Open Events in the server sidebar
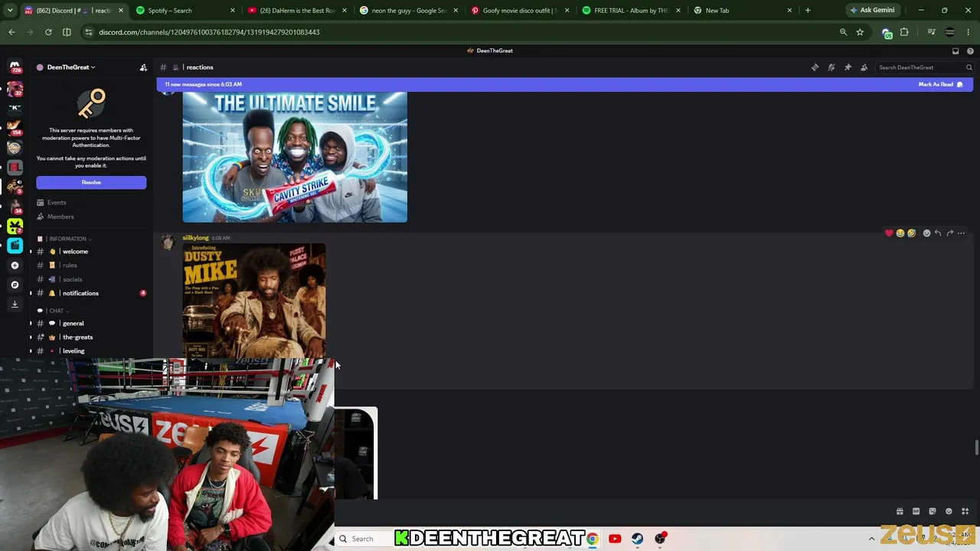The width and height of the screenshot is (980, 551). (91, 203)
